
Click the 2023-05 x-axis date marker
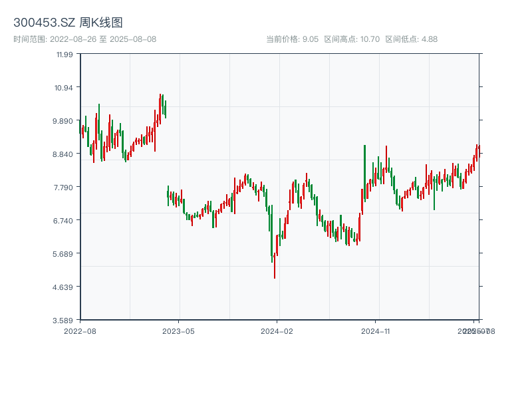click(x=178, y=331)
